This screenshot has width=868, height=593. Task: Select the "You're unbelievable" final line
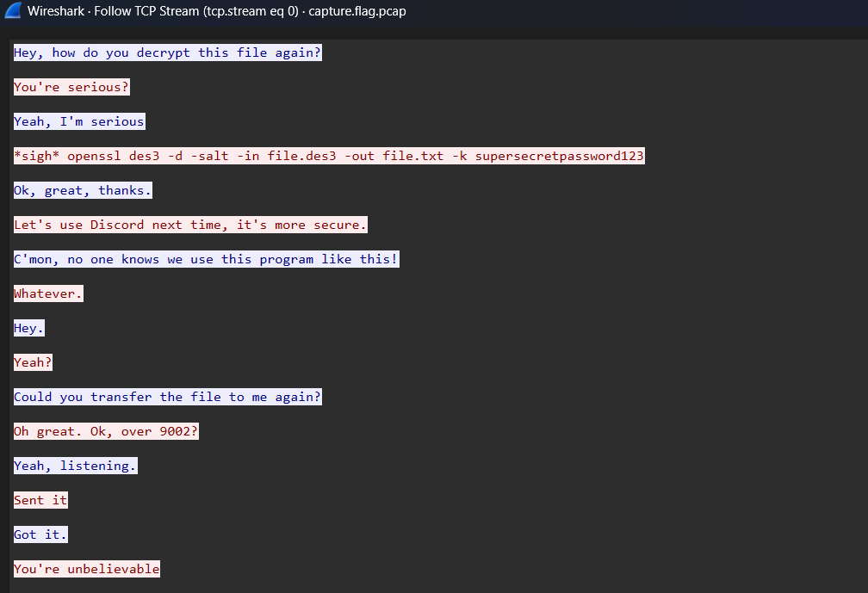point(87,569)
